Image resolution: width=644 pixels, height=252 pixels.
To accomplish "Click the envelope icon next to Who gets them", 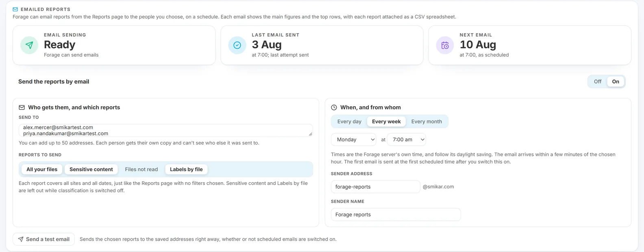I will (22, 108).
